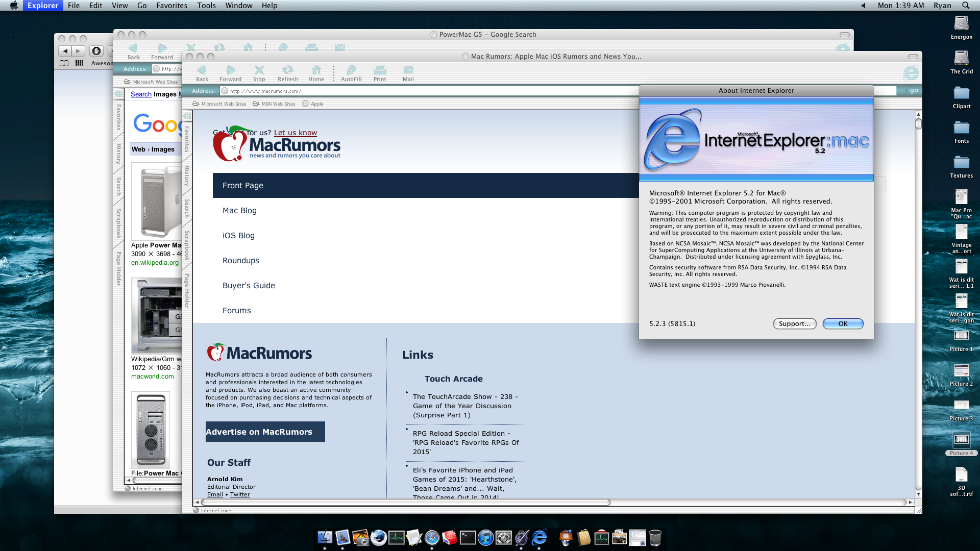Toggle the Favorites sidebar tab

coord(187,139)
